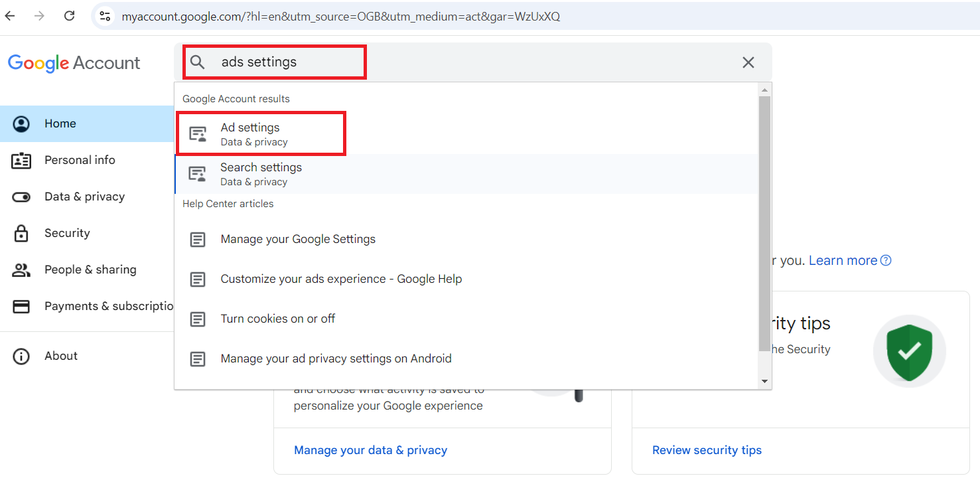Open 'Manage your ad privacy settings on Android'
This screenshot has width=980, height=478.
click(x=467, y=358)
